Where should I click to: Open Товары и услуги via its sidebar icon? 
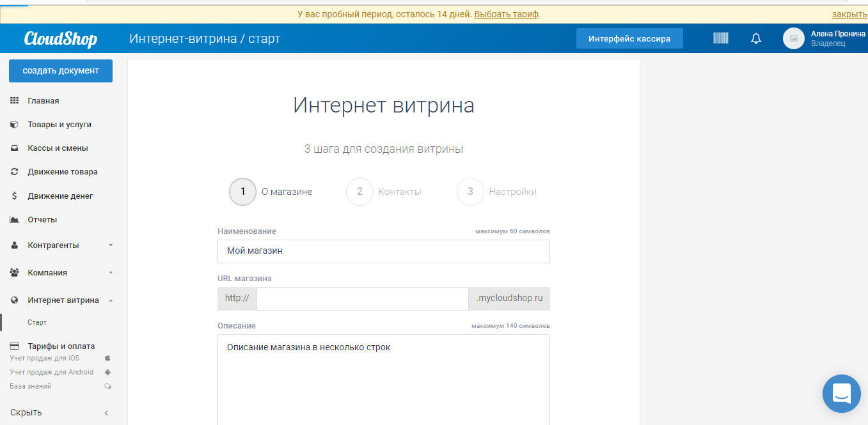[13, 123]
